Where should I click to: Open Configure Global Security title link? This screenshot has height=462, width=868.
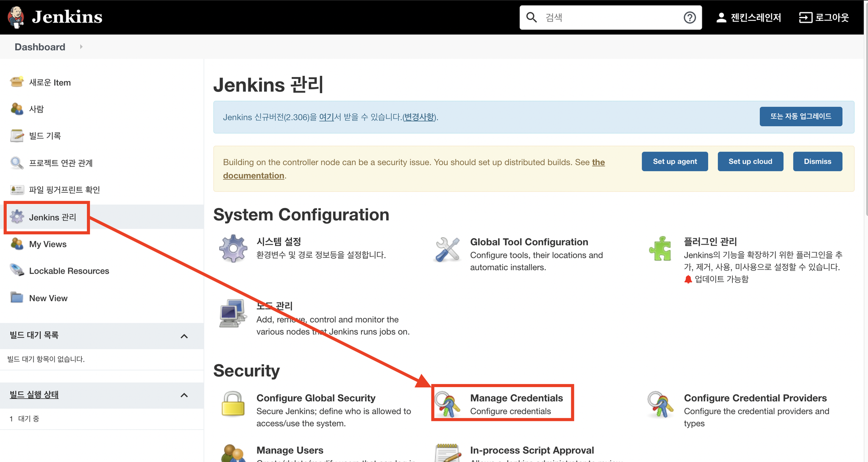(x=316, y=398)
